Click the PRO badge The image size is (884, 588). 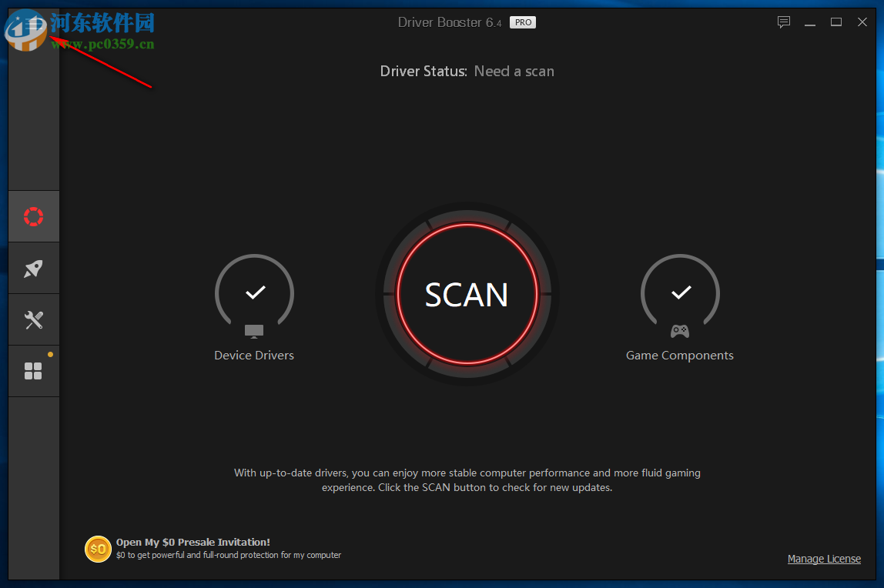click(523, 22)
